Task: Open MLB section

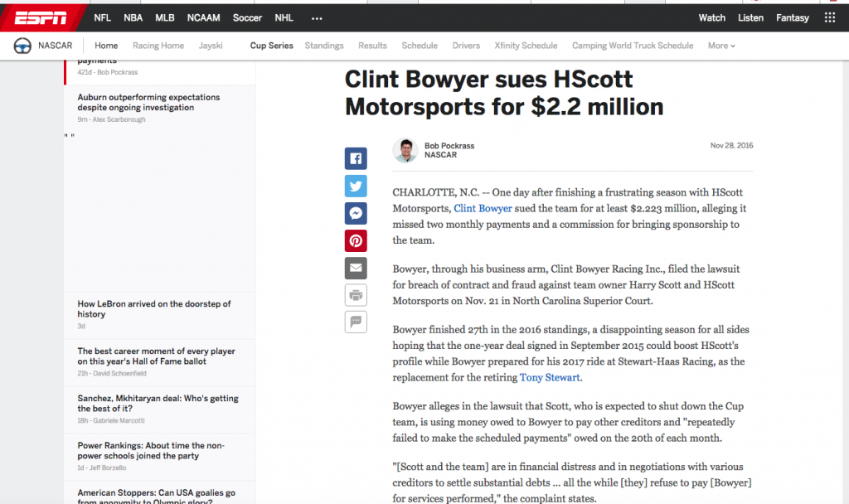Action: pos(165,18)
